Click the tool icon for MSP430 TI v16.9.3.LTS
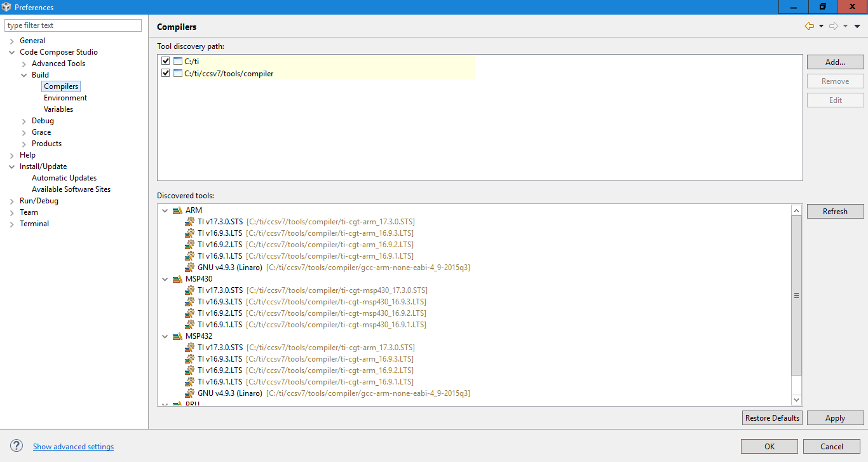 click(189, 302)
